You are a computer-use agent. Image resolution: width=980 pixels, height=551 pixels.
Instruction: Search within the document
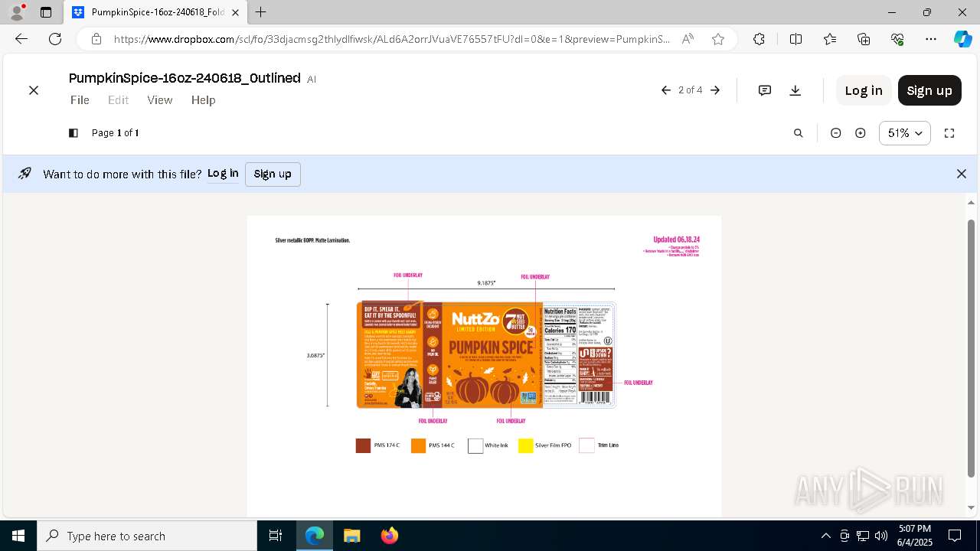point(799,133)
